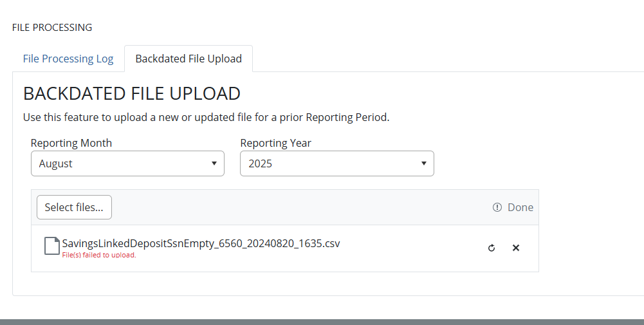The image size is (644, 325).
Task: Click the Done upload status text
Action: [520, 207]
